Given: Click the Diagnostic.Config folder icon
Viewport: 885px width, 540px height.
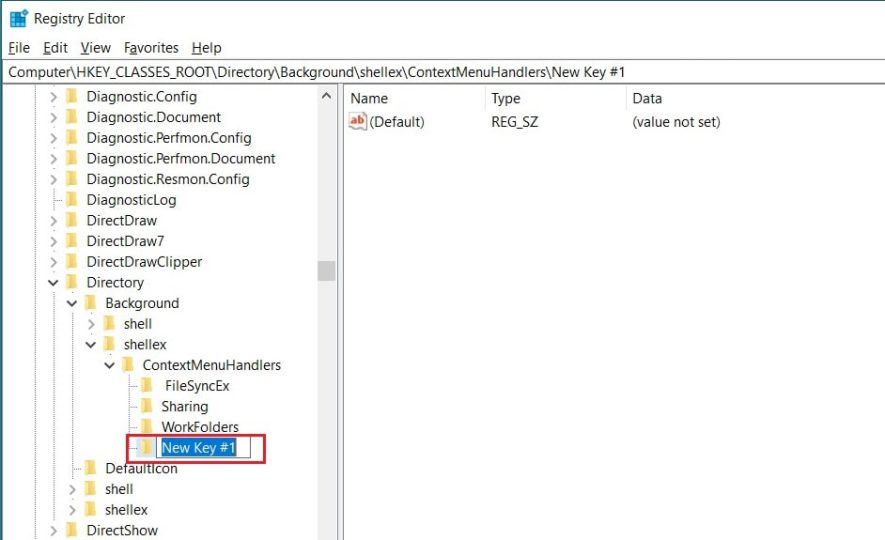Looking at the screenshot, I should [x=72, y=96].
